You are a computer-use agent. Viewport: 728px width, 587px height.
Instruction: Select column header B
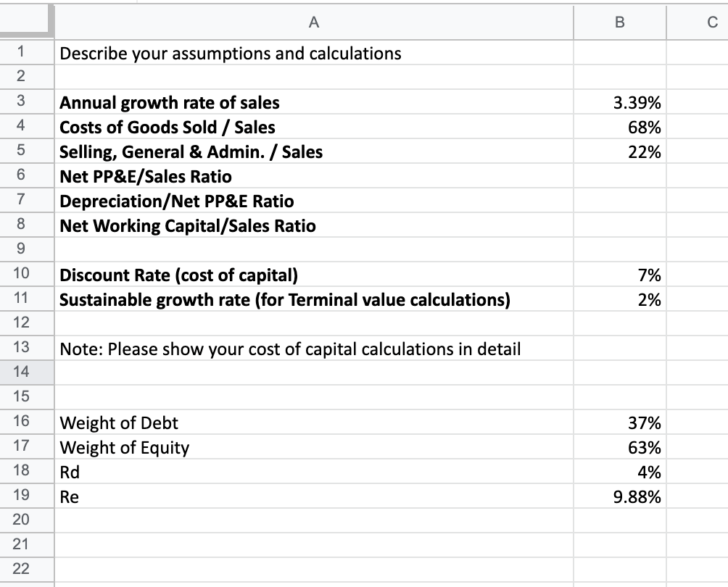click(619, 22)
